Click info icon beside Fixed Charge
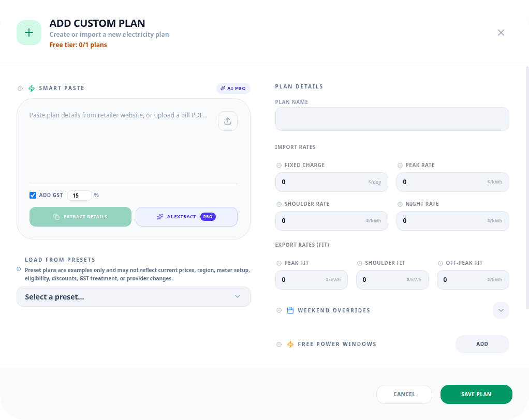 pyautogui.click(x=279, y=166)
